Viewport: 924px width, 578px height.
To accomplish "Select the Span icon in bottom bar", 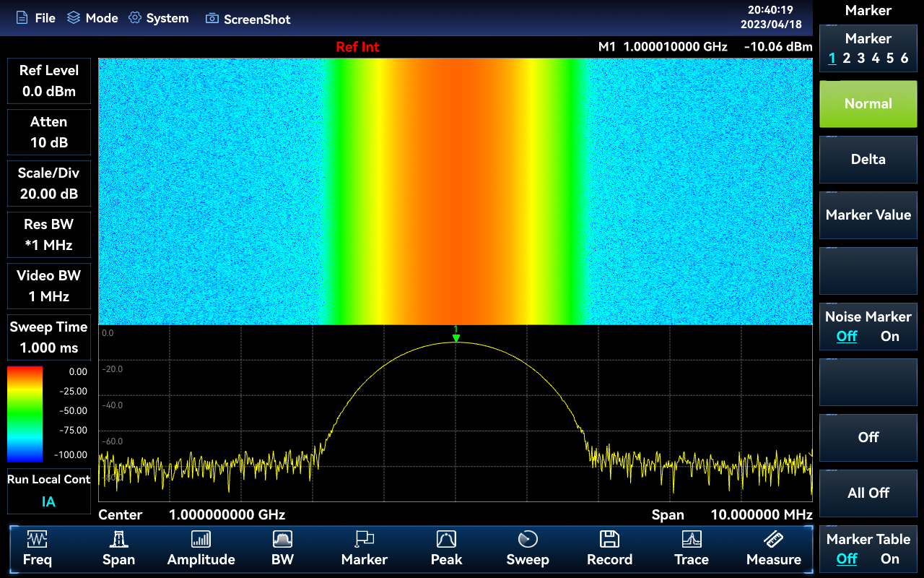I will coord(118,540).
